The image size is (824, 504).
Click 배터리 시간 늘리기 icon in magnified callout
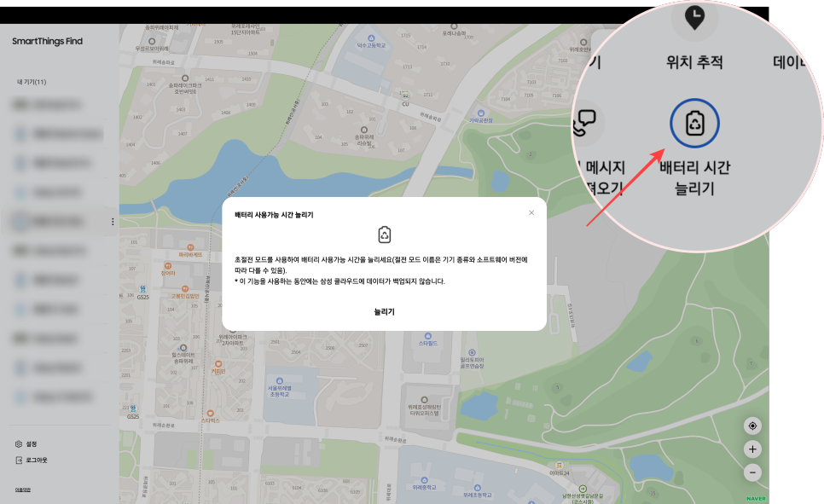pyautogui.click(x=694, y=124)
